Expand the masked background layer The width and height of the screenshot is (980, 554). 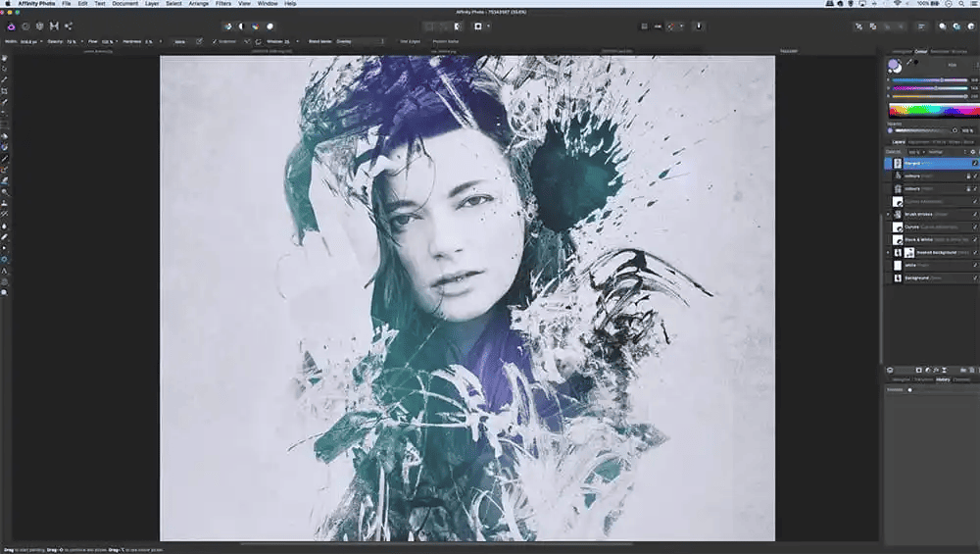pyautogui.click(x=888, y=253)
